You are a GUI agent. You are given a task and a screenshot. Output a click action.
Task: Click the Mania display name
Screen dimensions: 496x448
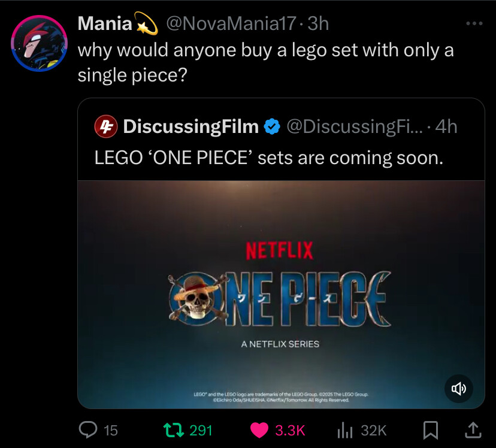tap(105, 24)
